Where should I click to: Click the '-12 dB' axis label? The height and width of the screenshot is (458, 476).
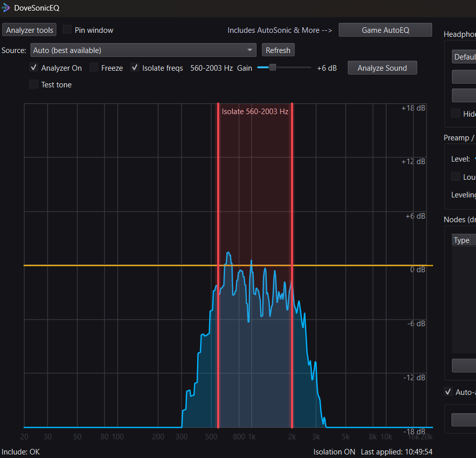point(414,378)
